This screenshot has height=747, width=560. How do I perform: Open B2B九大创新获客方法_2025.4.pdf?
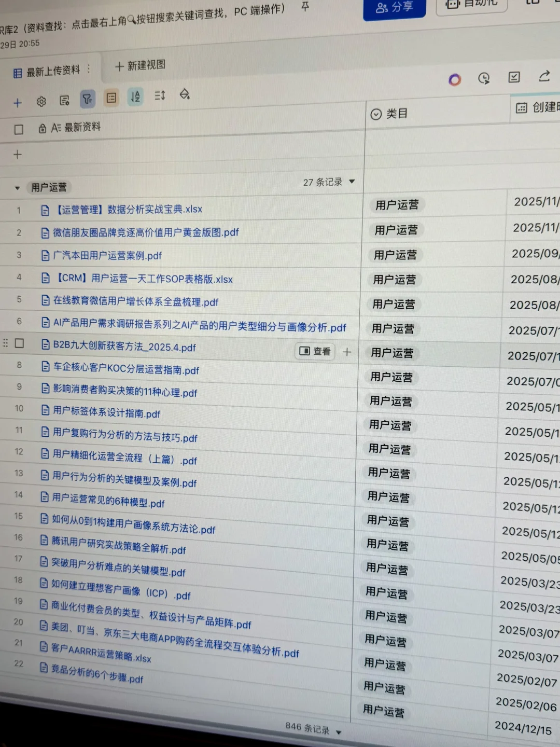124,346
